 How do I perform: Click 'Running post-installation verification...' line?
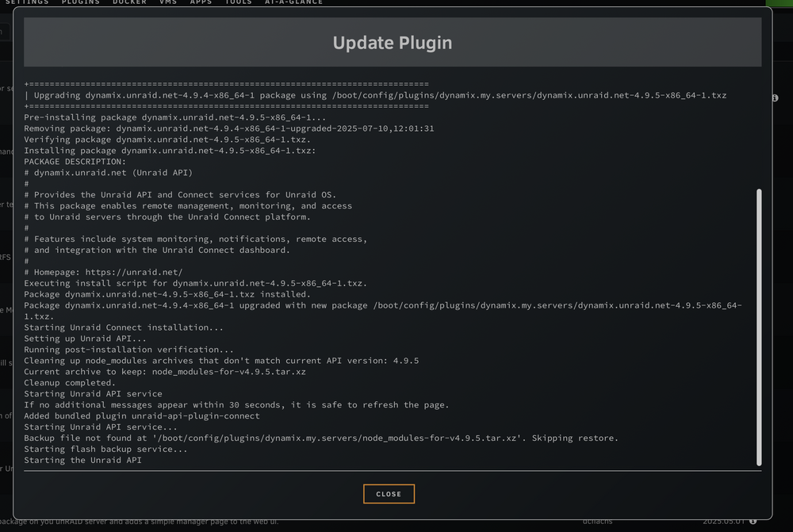(x=129, y=350)
